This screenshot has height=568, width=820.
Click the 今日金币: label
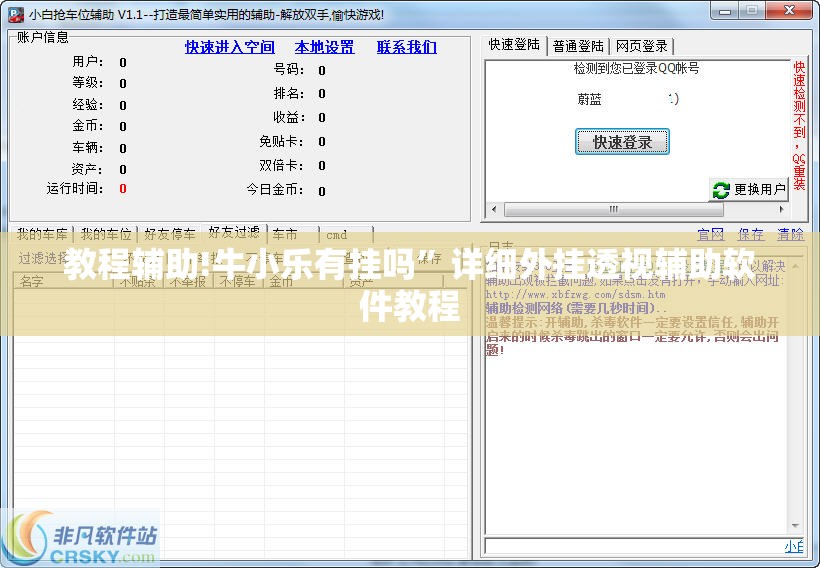click(x=275, y=189)
